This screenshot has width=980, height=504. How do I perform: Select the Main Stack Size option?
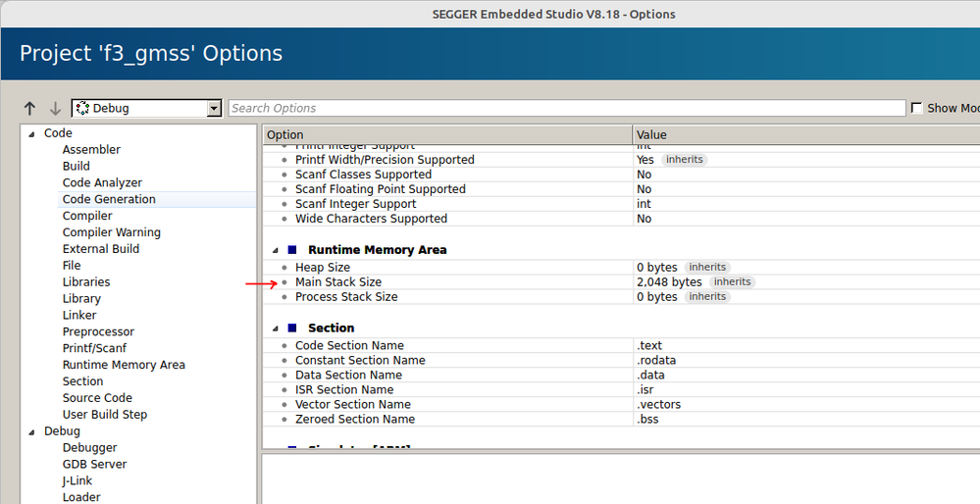pyautogui.click(x=338, y=281)
